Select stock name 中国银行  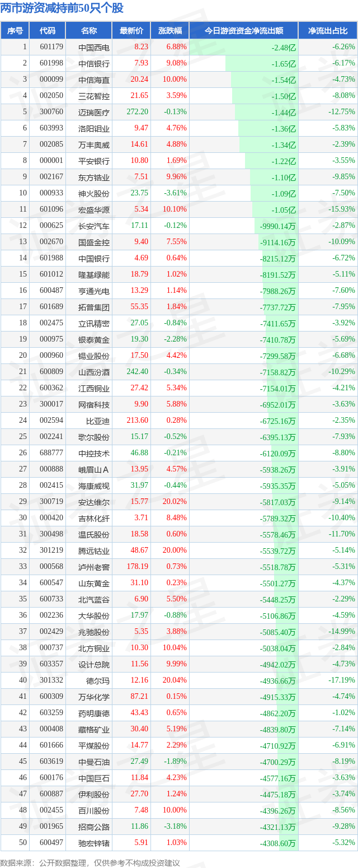(x=94, y=259)
